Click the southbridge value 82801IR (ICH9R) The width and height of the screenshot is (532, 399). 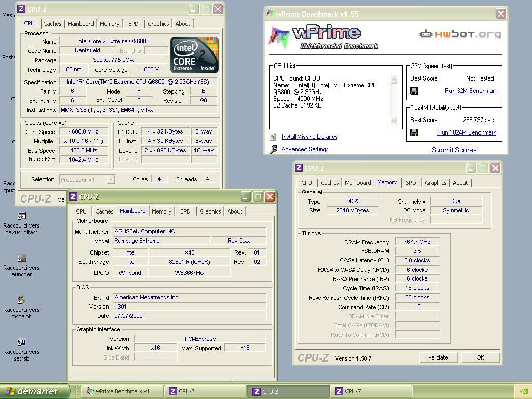pos(189,262)
